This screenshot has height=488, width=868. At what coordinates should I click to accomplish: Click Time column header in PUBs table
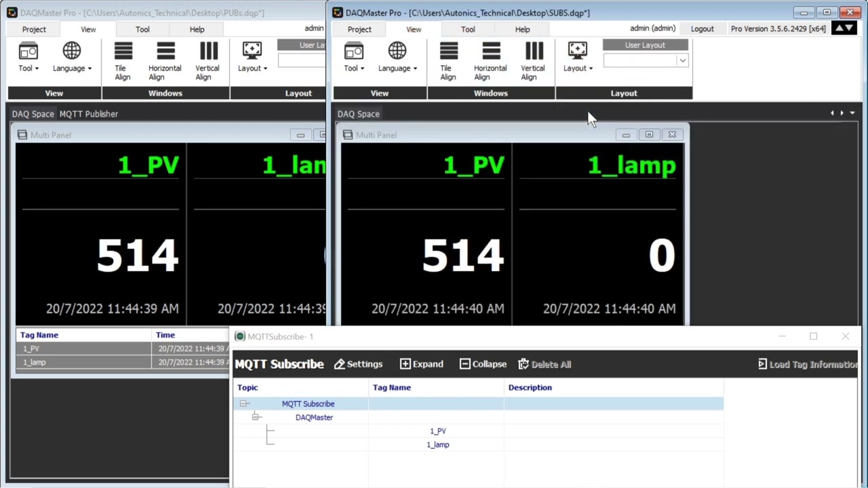tap(191, 335)
